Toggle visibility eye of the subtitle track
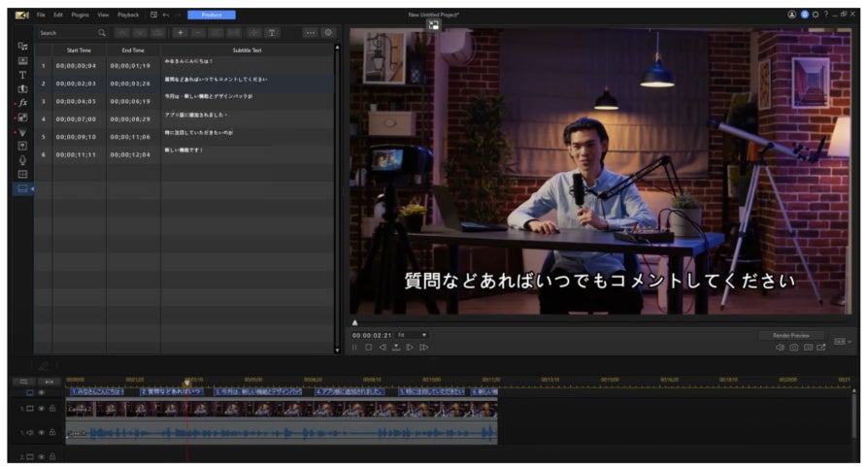 pos(42,392)
